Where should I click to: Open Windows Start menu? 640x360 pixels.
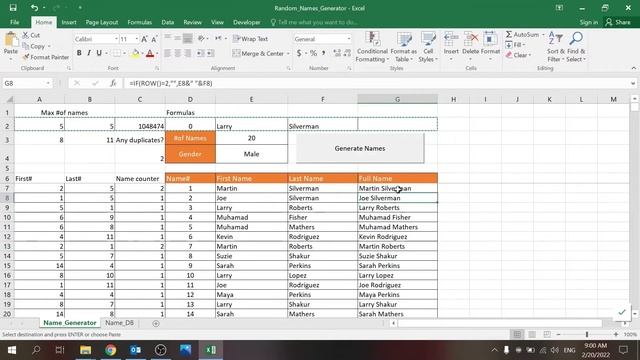pyautogui.click(x=12, y=350)
